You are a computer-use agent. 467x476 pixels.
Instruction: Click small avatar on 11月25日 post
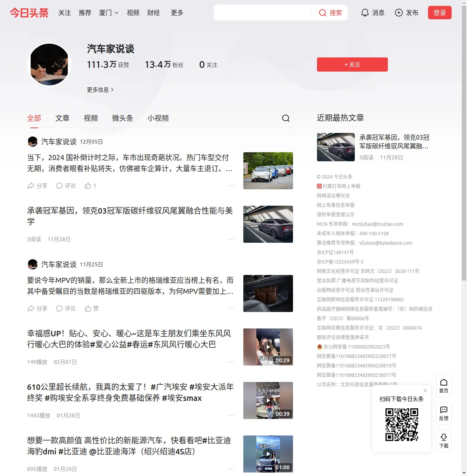(x=33, y=264)
